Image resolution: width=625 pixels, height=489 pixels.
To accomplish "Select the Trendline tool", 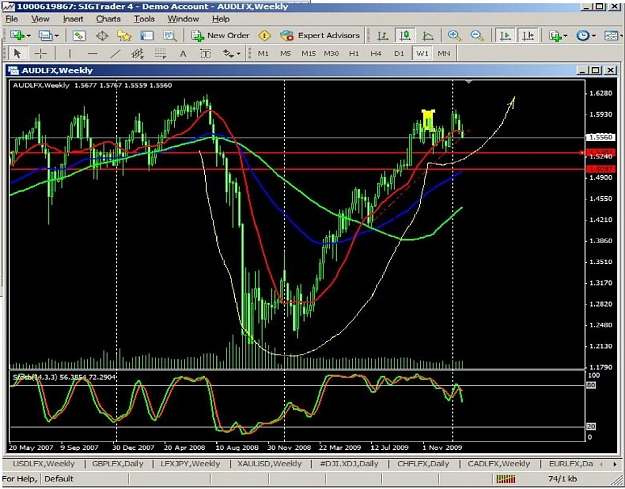I will pos(115,53).
